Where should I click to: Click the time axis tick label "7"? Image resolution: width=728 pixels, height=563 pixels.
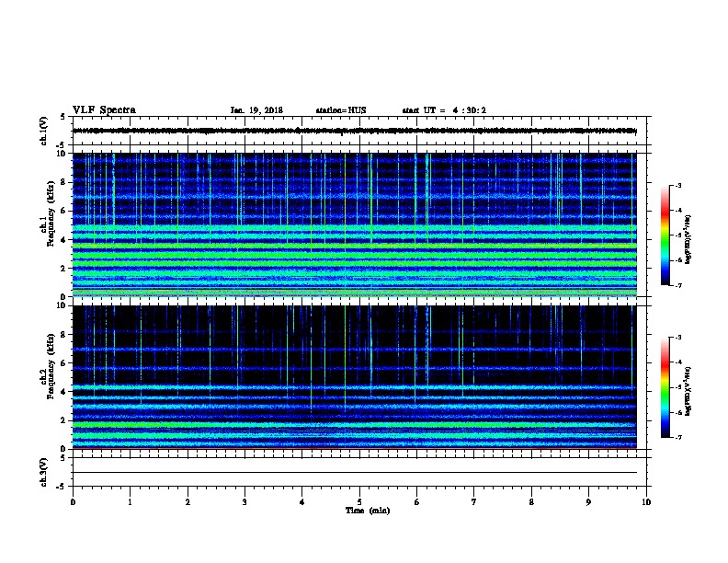tap(474, 502)
